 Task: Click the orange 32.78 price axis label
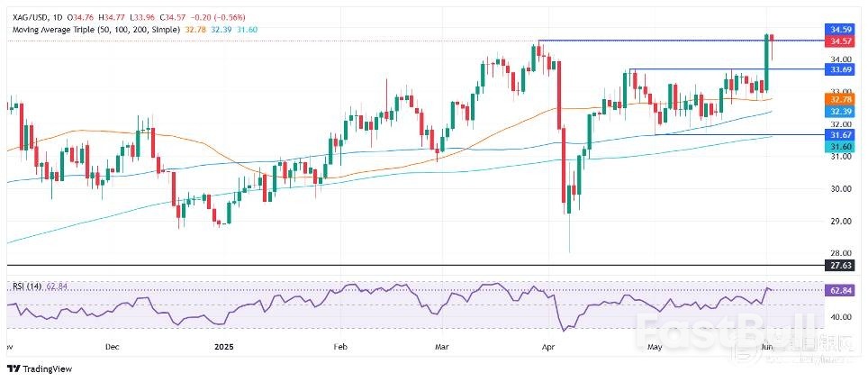[x=842, y=98]
